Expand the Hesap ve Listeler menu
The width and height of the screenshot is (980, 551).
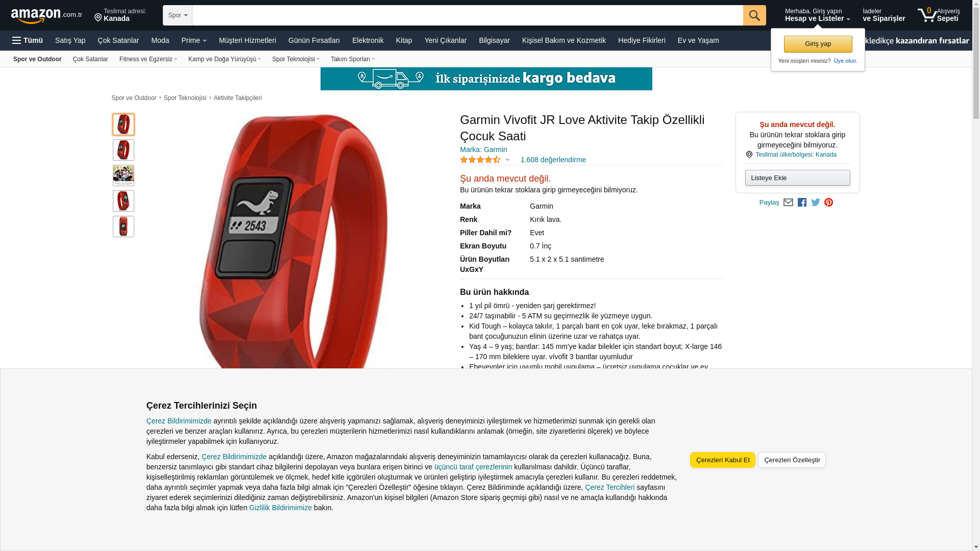coord(817,15)
